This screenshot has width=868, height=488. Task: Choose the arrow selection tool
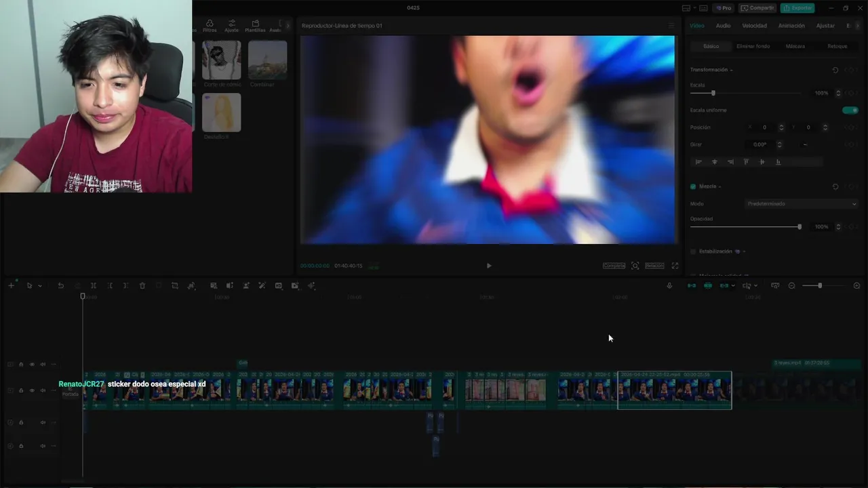point(29,286)
